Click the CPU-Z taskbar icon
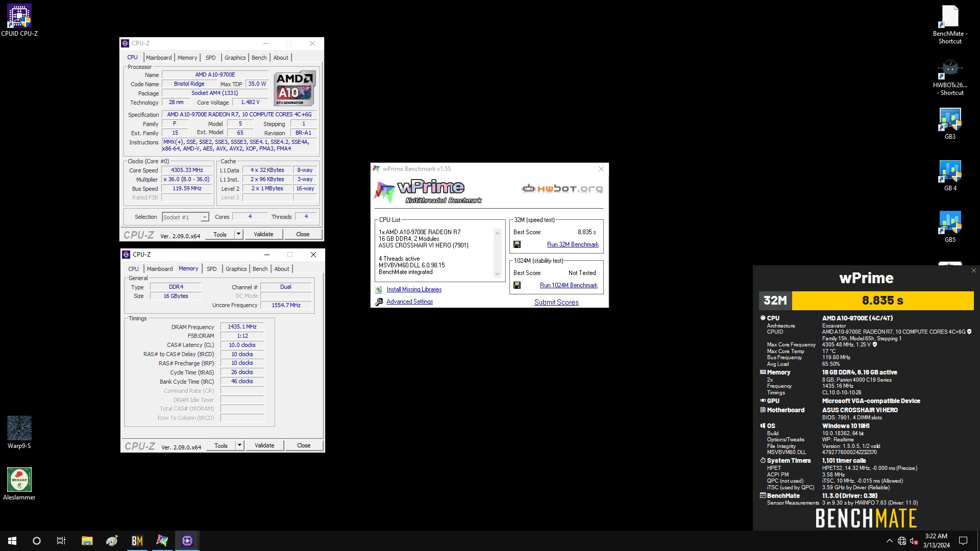Image resolution: width=980 pixels, height=551 pixels. pyautogui.click(x=187, y=541)
